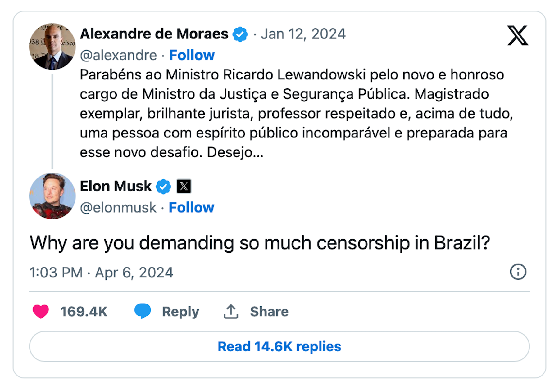Follow the @elonmusk account
Screen dimensions: 559x392
pyautogui.click(x=191, y=207)
